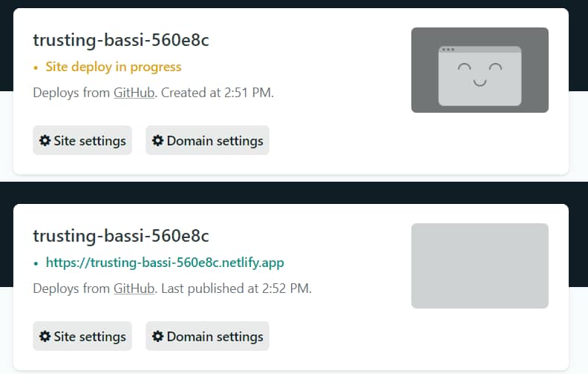Click GitHub link in lower card
Image resolution: width=588 pixels, height=379 pixels.
point(134,289)
